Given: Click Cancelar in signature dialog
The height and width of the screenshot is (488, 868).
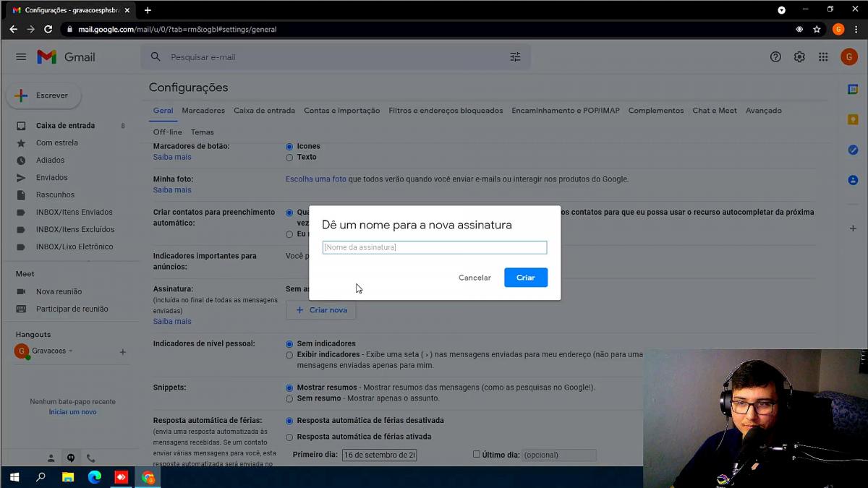Looking at the screenshot, I should pyautogui.click(x=475, y=278).
